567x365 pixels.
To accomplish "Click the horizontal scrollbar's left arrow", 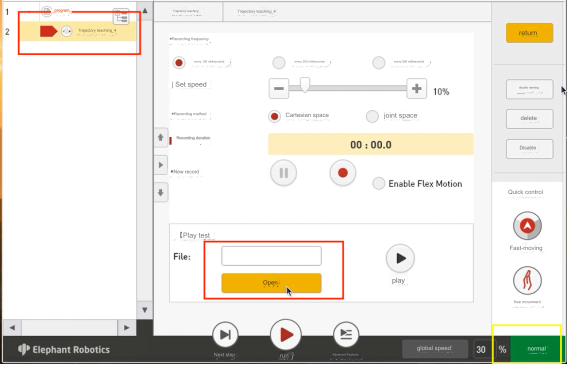I will 12,328.
